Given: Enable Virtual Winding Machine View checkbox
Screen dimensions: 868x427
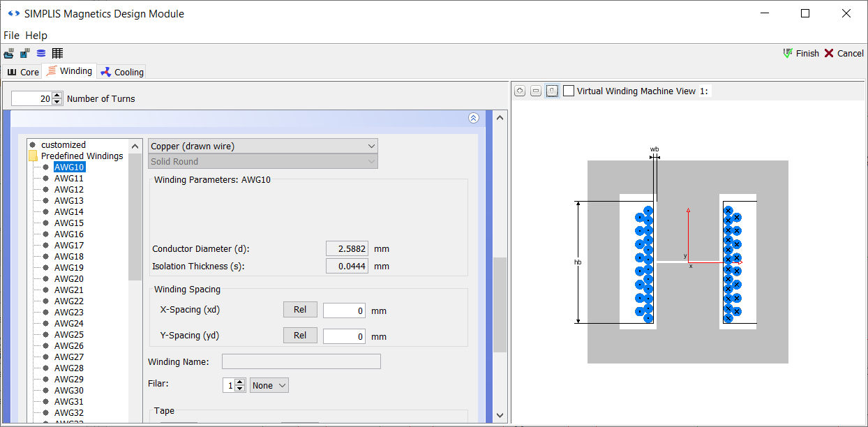Looking at the screenshot, I should pos(569,91).
